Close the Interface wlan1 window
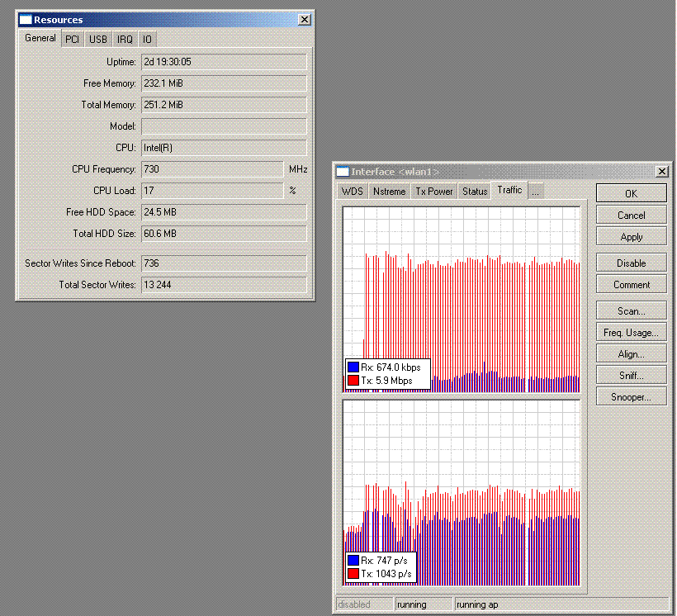Image resolution: width=677 pixels, height=616 pixels. point(661,171)
